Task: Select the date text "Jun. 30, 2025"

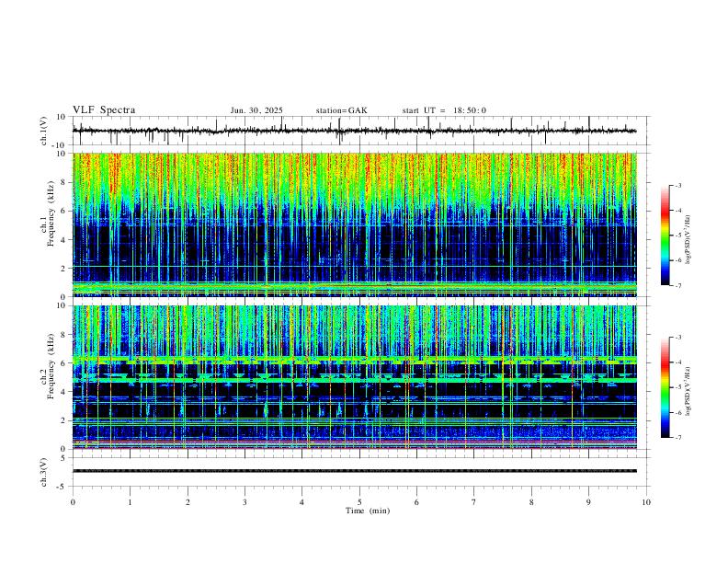Action: coord(256,110)
